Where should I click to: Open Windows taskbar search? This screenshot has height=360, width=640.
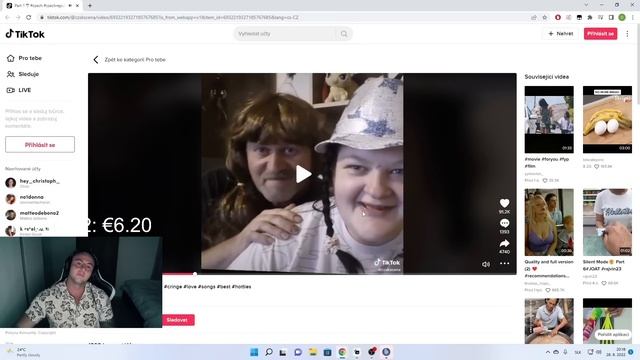[269, 352]
